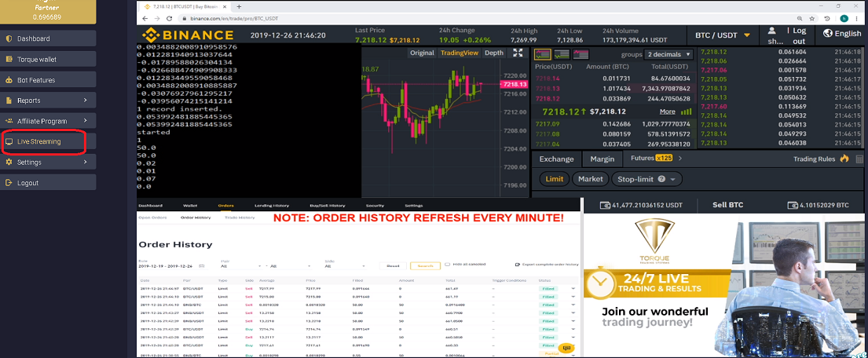The height and width of the screenshot is (358, 868).
Task: Click Export complete order history link
Action: tap(547, 265)
